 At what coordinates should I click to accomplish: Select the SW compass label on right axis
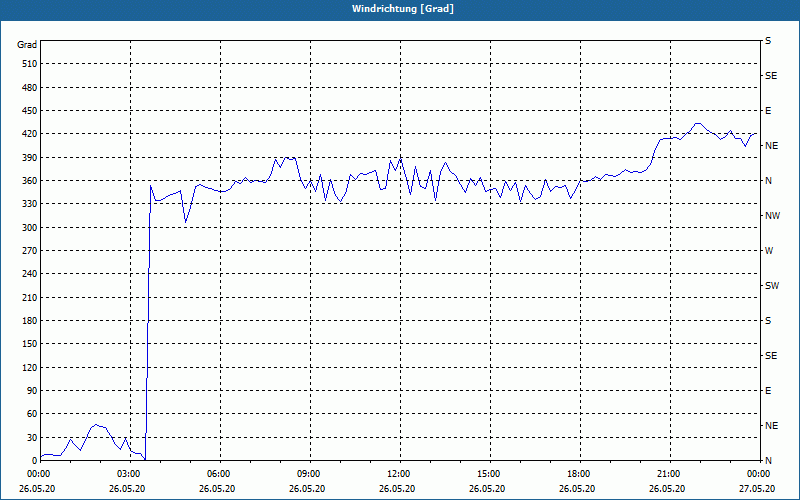coord(772,286)
